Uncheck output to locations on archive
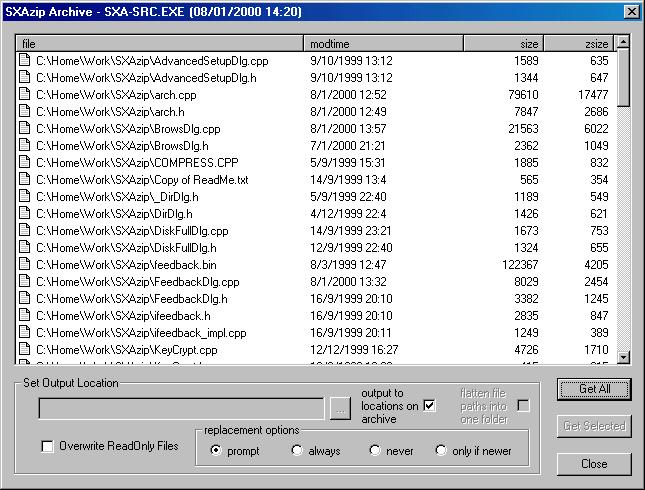Screen dimensions: 645x490 [429, 406]
